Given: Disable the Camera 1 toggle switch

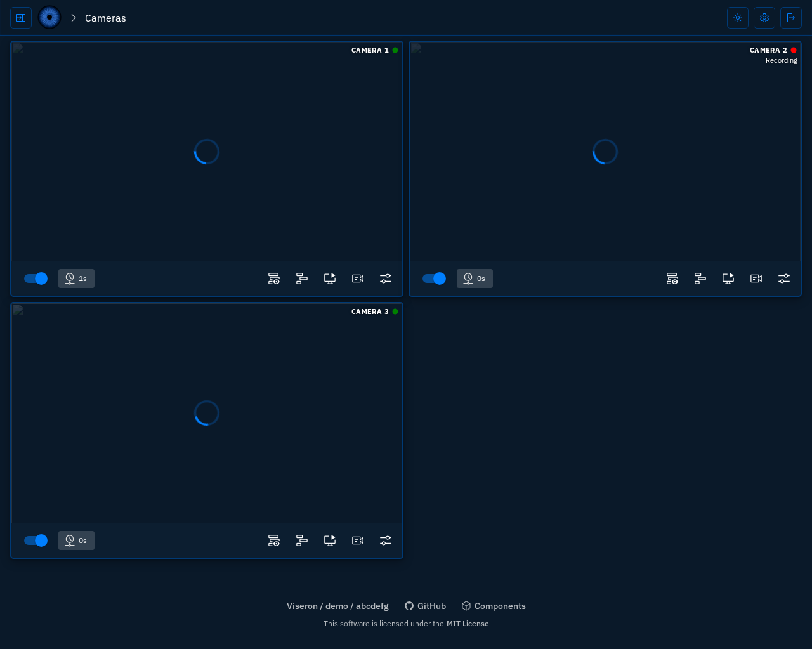Looking at the screenshot, I should pyautogui.click(x=36, y=279).
